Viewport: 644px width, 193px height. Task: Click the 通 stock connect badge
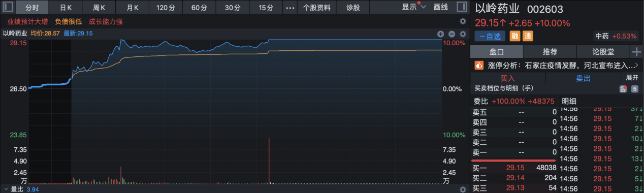528,36
